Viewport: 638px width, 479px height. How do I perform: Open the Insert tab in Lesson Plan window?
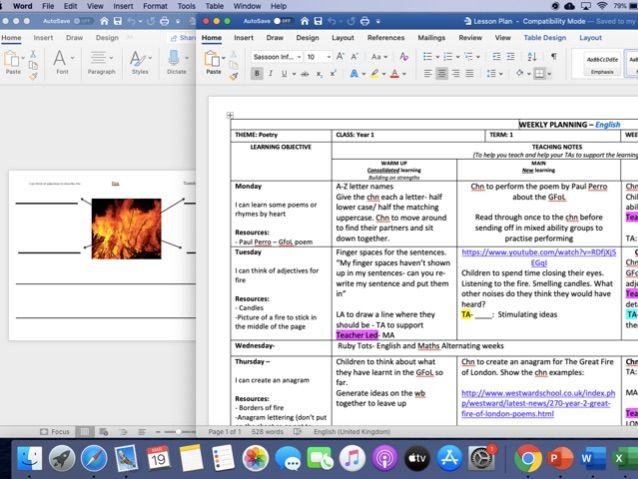pyautogui.click(x=244, y=38)
